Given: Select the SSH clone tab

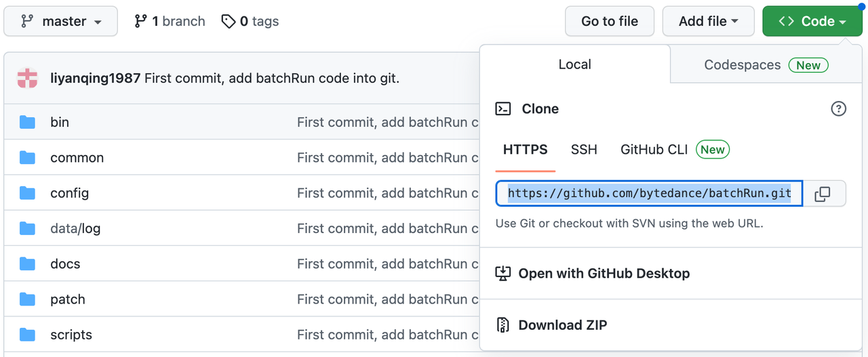Looking at the screenshot, I should point(584,150).
